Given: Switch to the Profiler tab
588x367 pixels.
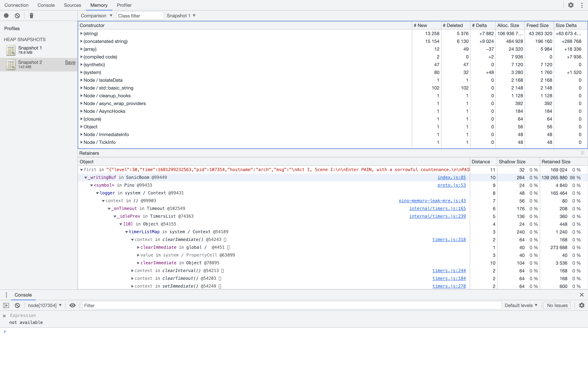Looking at the screenshot, I should (124, 5).
